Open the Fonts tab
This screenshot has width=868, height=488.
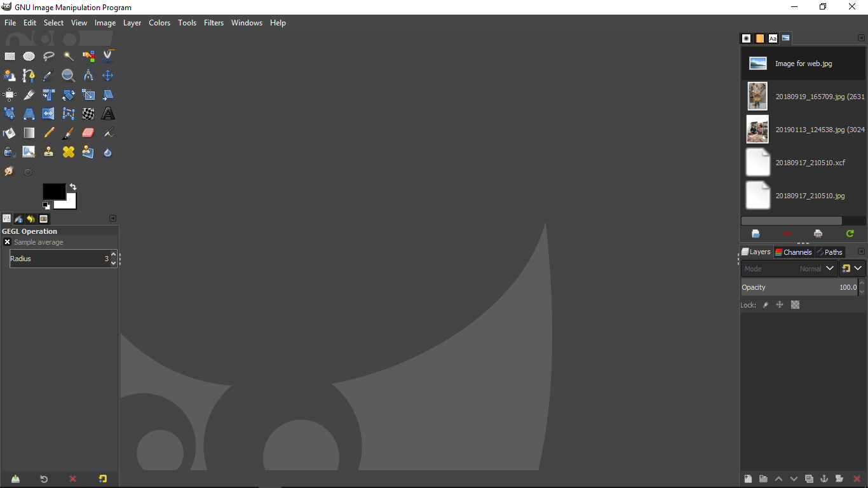[773, 38]
